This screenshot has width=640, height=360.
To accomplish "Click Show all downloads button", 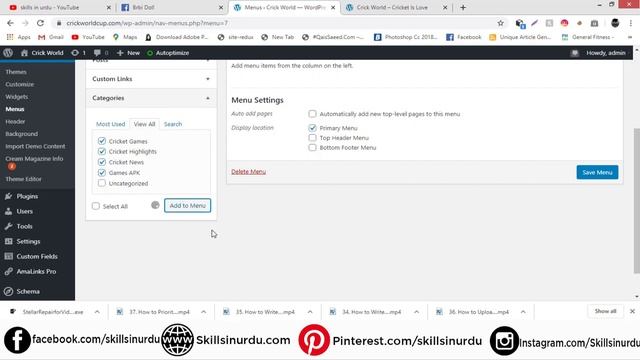I will tap(605, 311).
